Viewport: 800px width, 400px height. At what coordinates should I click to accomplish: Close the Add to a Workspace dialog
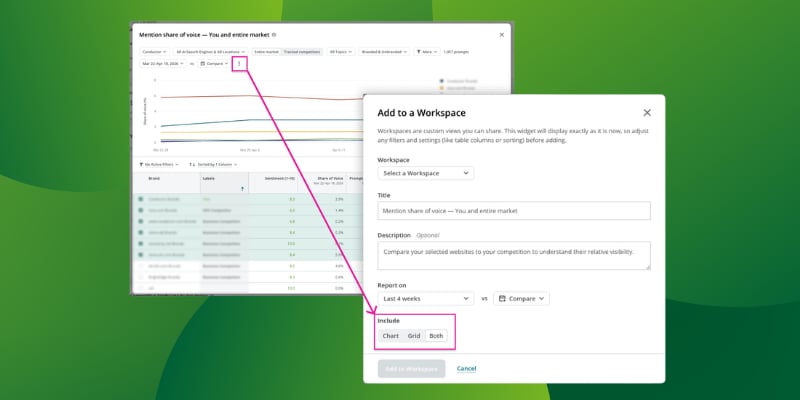click(x=647, y=113)
